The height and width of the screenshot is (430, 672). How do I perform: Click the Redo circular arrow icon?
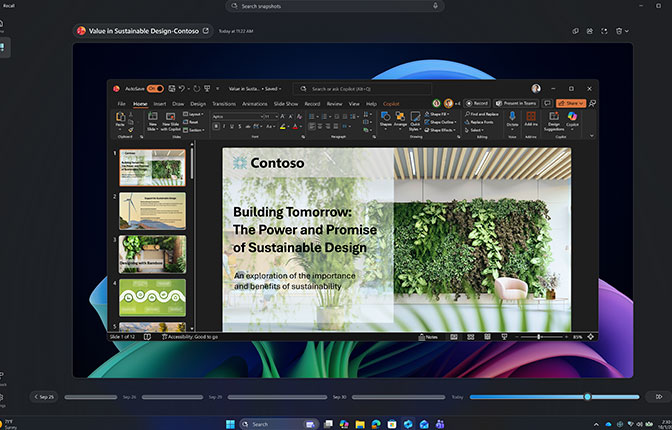(x=197, y=89)
